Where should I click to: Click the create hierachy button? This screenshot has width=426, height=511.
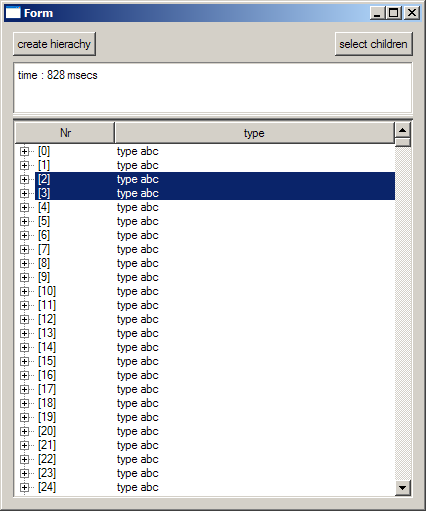54,44
